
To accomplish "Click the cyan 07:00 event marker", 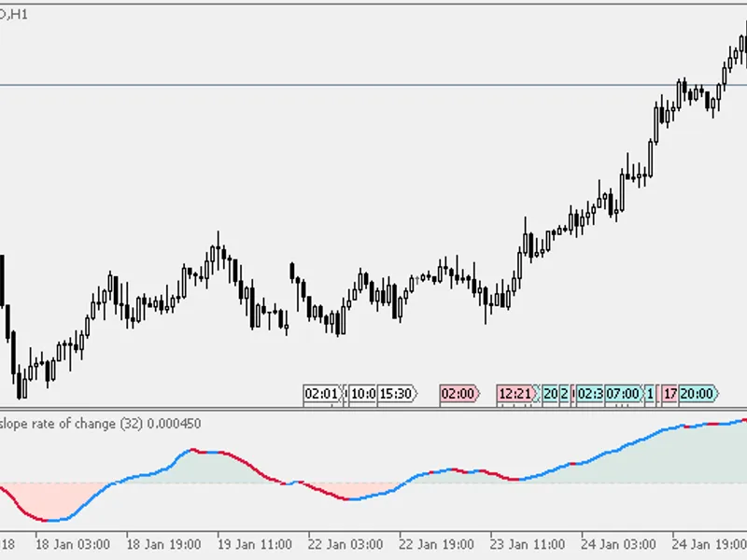I will [x=624, y=394].
